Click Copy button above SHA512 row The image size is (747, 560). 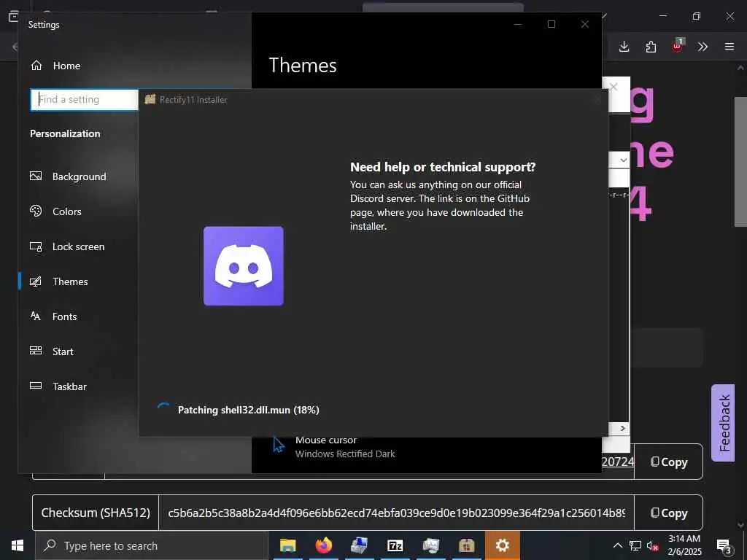pyautogui.click(x=669, y=462)
